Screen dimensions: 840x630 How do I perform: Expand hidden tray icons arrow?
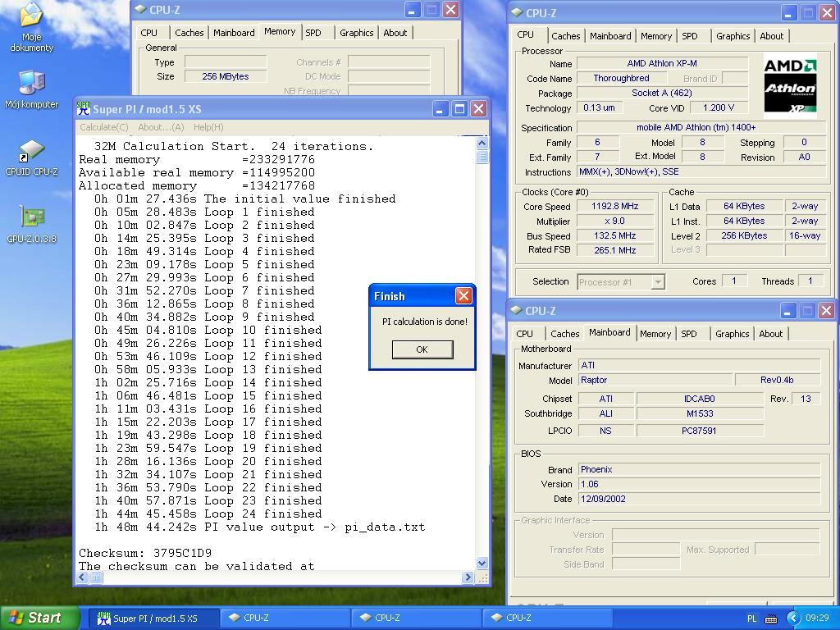(792, 619)
